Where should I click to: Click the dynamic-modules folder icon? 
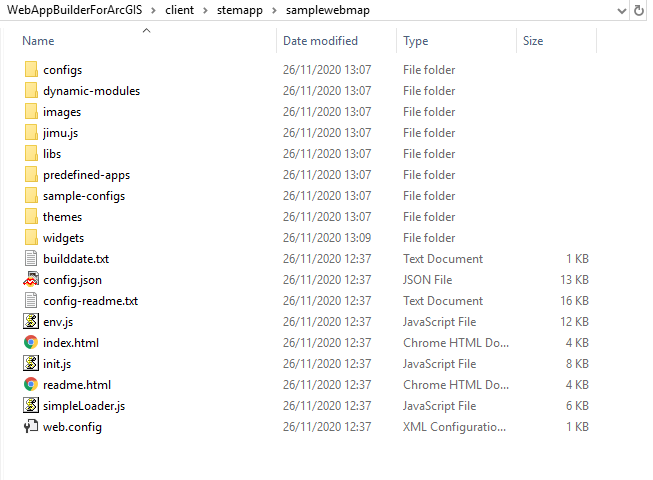click(x=31, y=90)
